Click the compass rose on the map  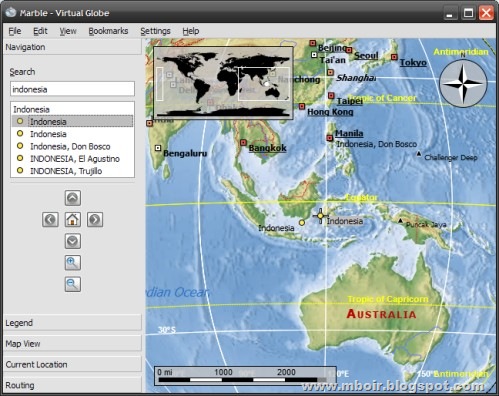pyautogui.click(x=463, y=83)
